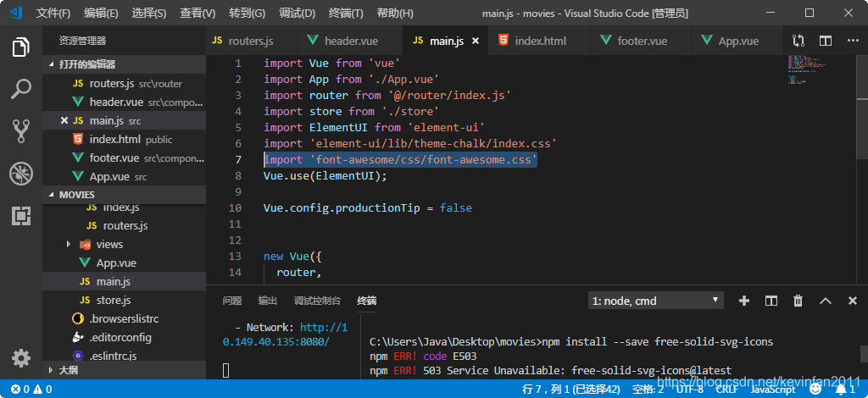Open the terminal selector dropdown 1: node, cmd
This screenshot has height=398, width=868.
coord(656,301)
